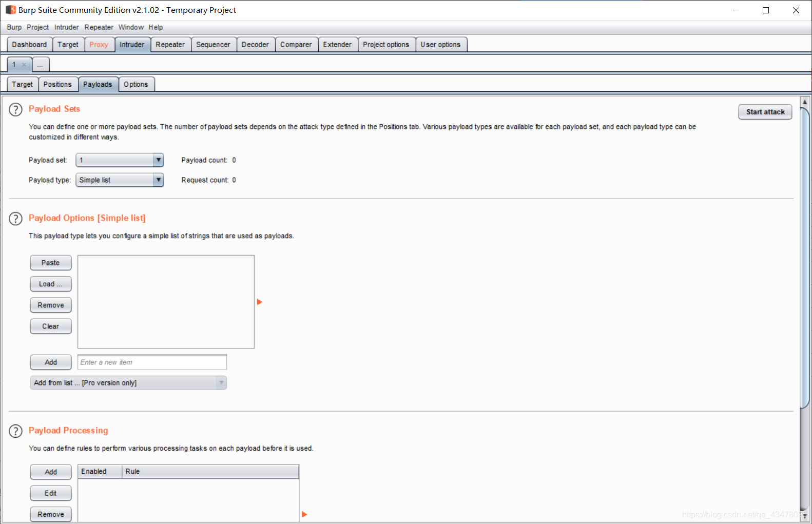Click Add in Payload Processing

click(51, 472)
